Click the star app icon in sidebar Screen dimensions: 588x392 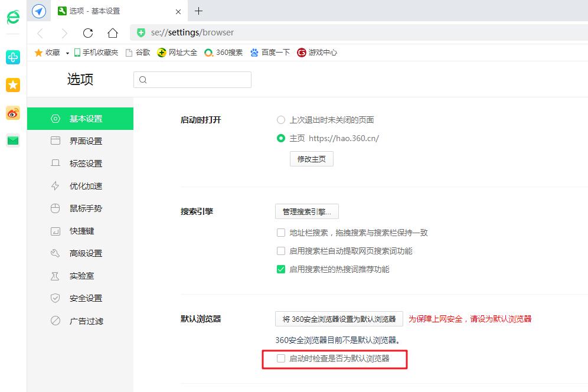(x=12, y=85)
